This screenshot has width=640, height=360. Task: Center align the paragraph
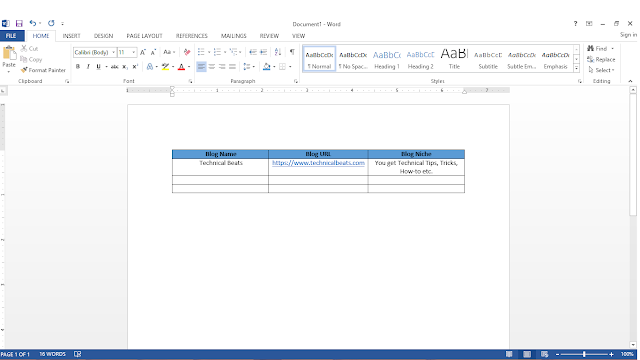(212, 67)
